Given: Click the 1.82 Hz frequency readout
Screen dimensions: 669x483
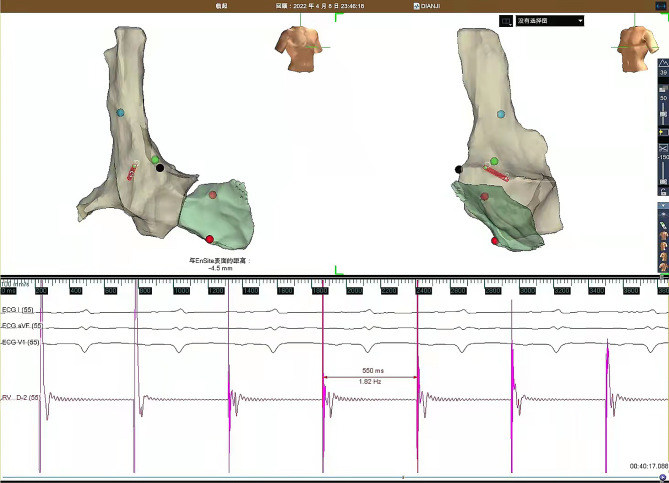Looking at the screenshot, I should click(370, 381).
